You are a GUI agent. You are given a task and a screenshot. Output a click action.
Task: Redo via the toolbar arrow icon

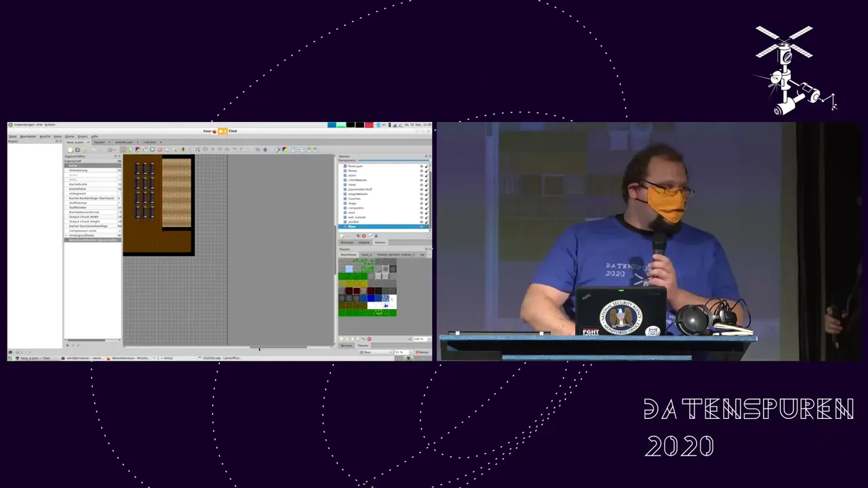point(102,149)
